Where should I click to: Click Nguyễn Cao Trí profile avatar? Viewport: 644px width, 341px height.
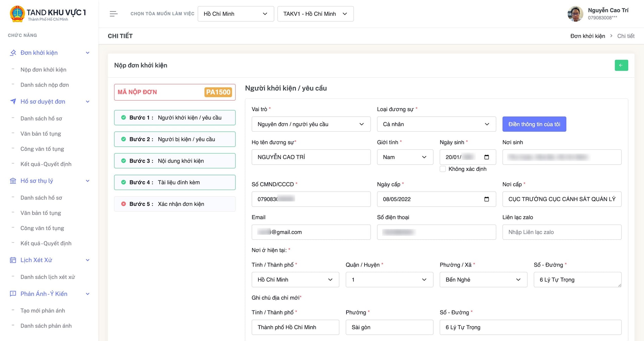tap(575, 14)
